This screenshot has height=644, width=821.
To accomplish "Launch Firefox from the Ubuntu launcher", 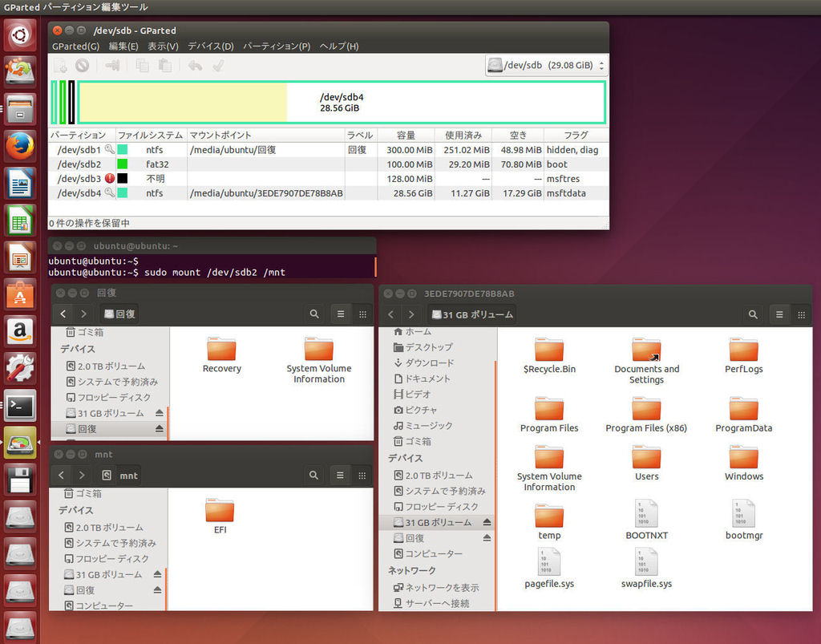I will 20,146.
